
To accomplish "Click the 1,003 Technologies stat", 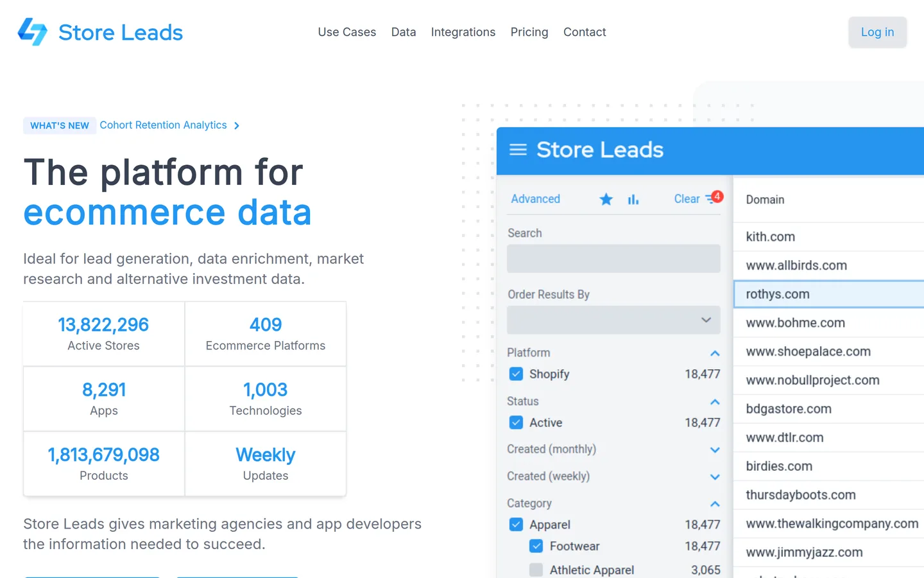I will click(x=266, y=399).
